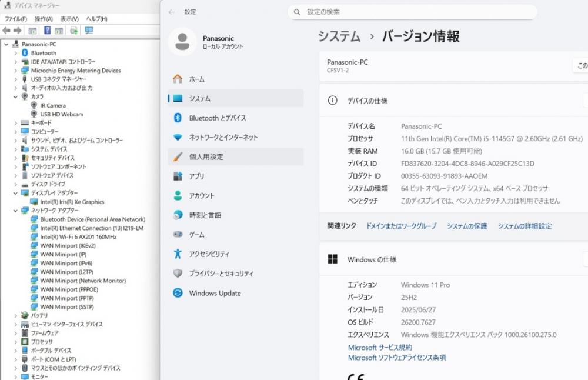This screenshot has width=588, height=380.
Task: Open ネットワークとインターネット settings
Action: (236, 137)
